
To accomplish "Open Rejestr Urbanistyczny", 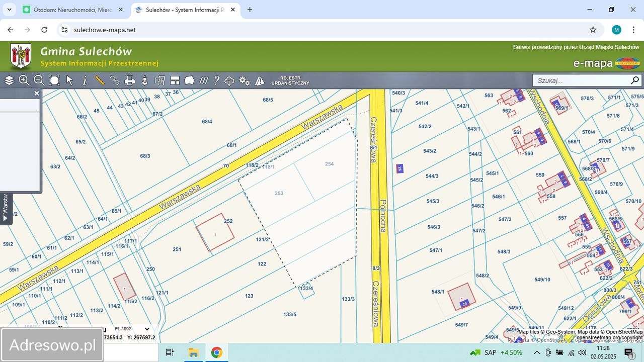I will pyautogui.click(x=290, y=80).
